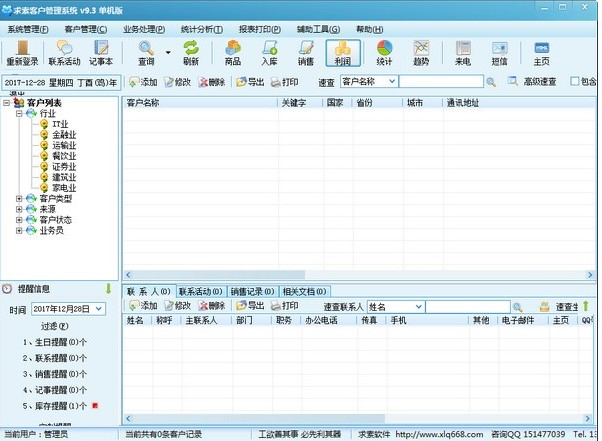Expand the 客户类型 tree node
602x441 pixels.
click(x=19, y=198)
